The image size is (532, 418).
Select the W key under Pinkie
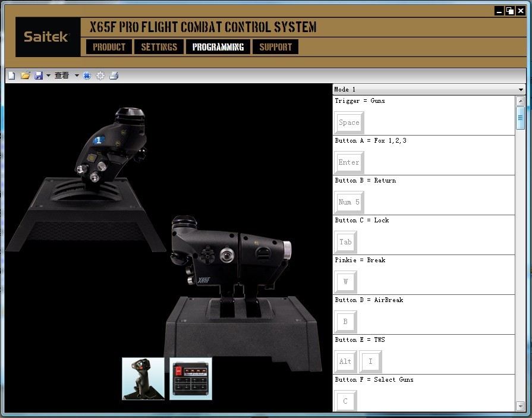point(345,282)
